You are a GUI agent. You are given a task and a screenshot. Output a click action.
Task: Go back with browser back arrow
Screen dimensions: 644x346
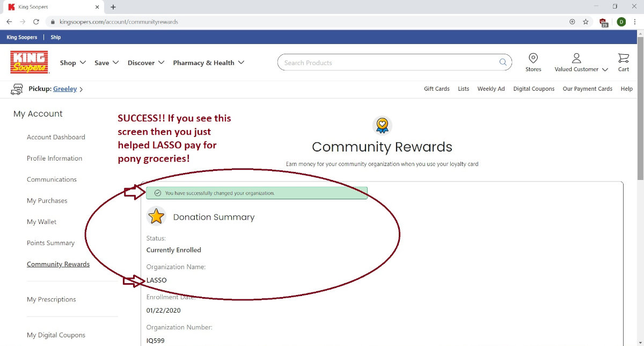[9, 22]
